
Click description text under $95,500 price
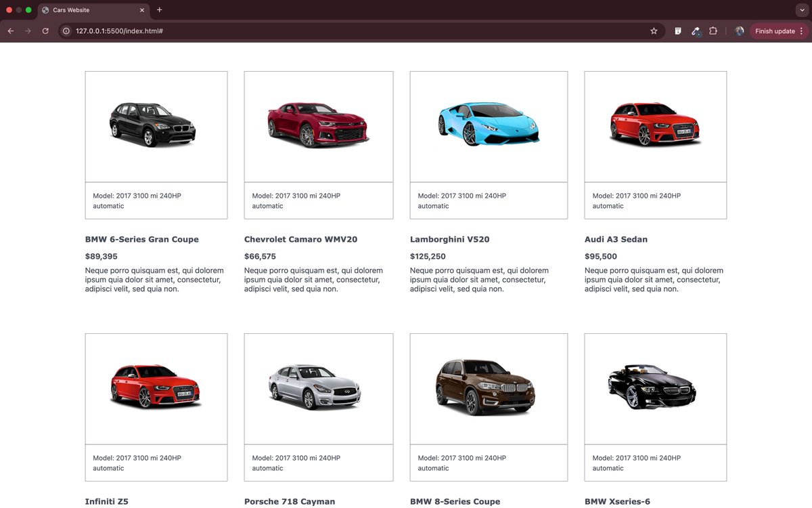654,280
